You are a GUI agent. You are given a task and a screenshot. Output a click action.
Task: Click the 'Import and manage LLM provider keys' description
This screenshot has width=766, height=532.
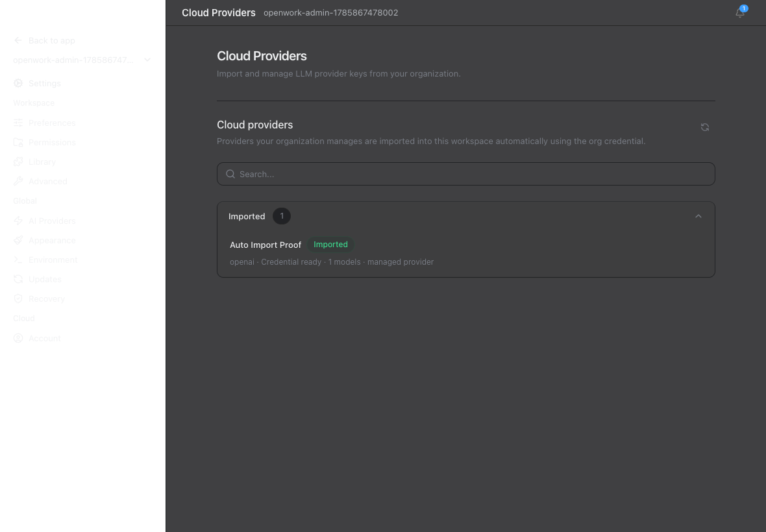pyautogui.click(x=339, y=74)
